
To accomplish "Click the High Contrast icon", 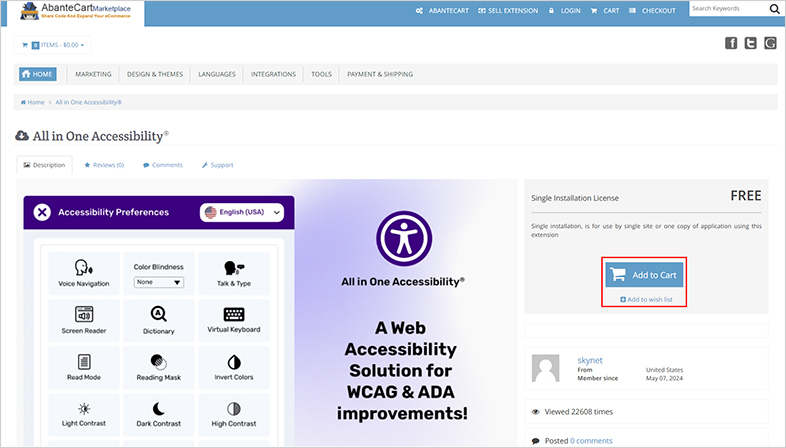I will pos(234,409).
